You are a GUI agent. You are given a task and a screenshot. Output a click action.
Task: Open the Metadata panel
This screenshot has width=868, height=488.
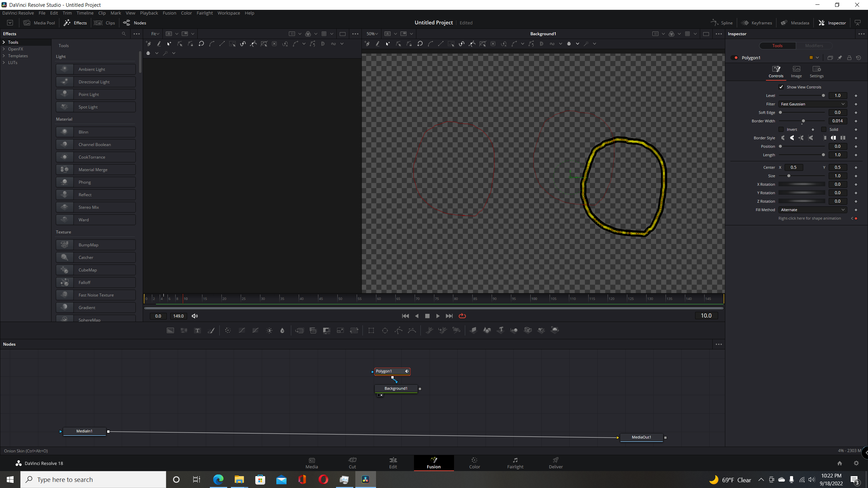point(795,23)
